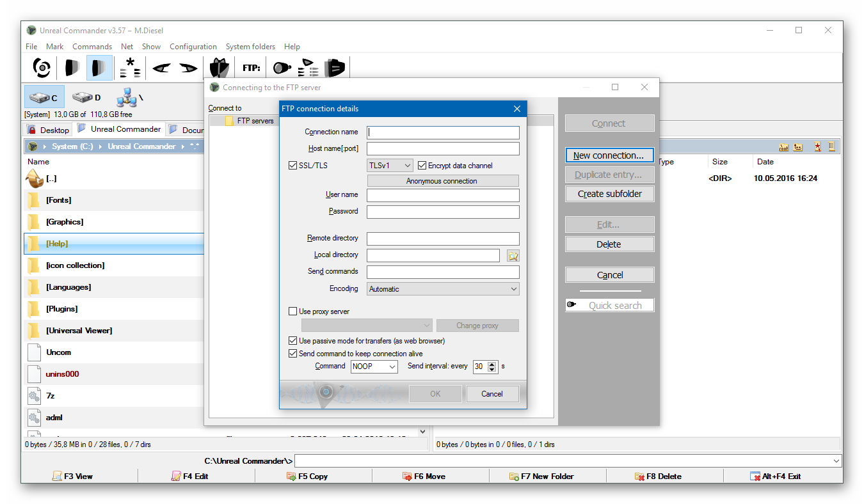Click the black-and-white shield toolbar icon

click(x=219, y=68)
